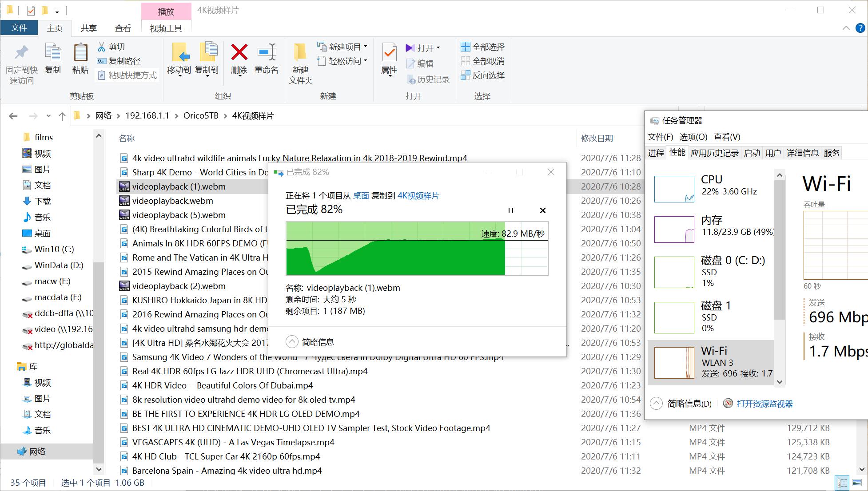This screenshot has width=868, height=491.
Task: Click the Paste (粘贴) clipboard icon
Action: coord(80,53)
